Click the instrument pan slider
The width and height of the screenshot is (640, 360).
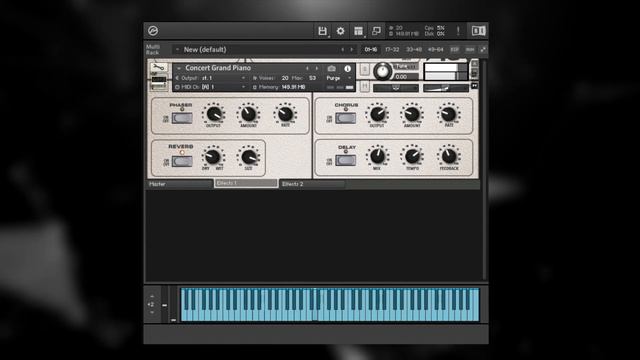click(x=396, y=88)
